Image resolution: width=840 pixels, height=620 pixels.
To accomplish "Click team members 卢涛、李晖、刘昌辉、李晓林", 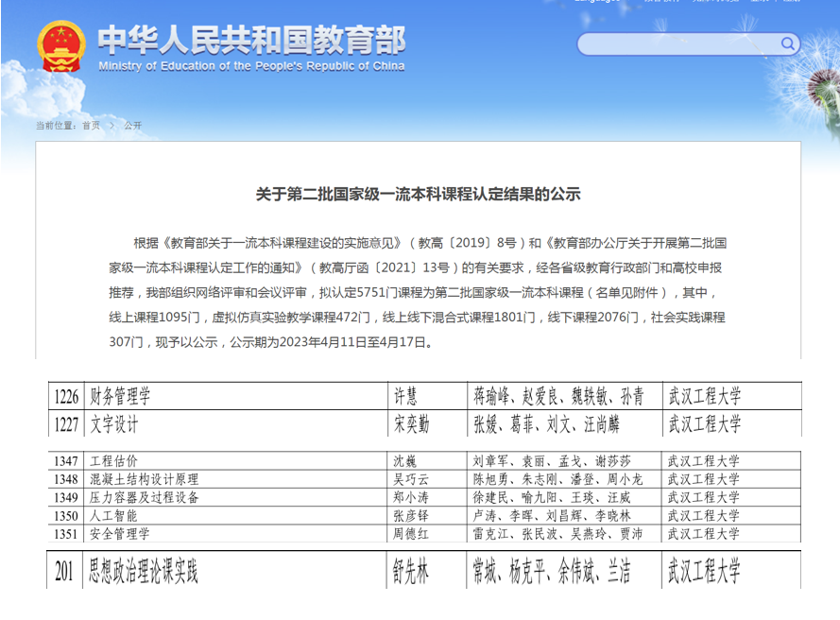I will tap(551, 515).
